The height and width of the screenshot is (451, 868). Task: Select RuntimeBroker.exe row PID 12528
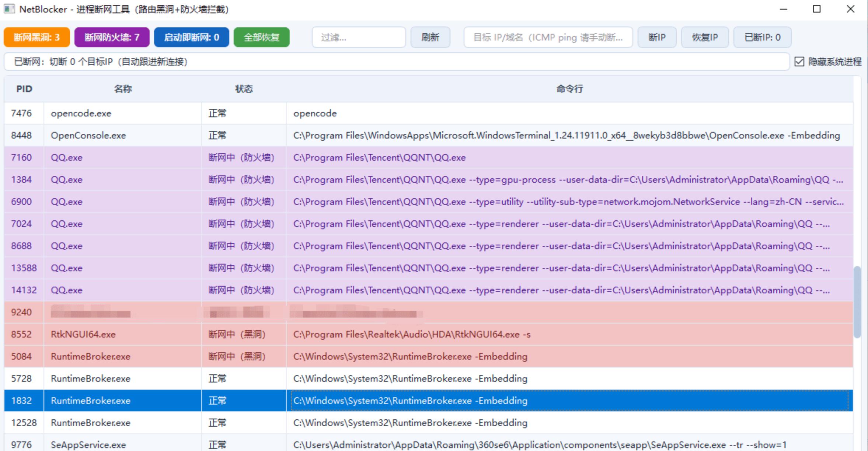pos(429,423)
